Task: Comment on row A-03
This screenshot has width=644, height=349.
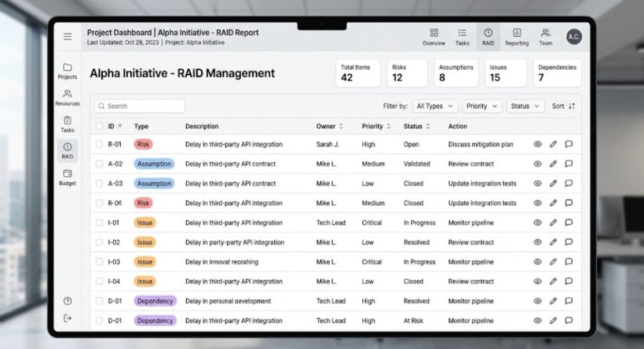Action: tap(569, 183)
